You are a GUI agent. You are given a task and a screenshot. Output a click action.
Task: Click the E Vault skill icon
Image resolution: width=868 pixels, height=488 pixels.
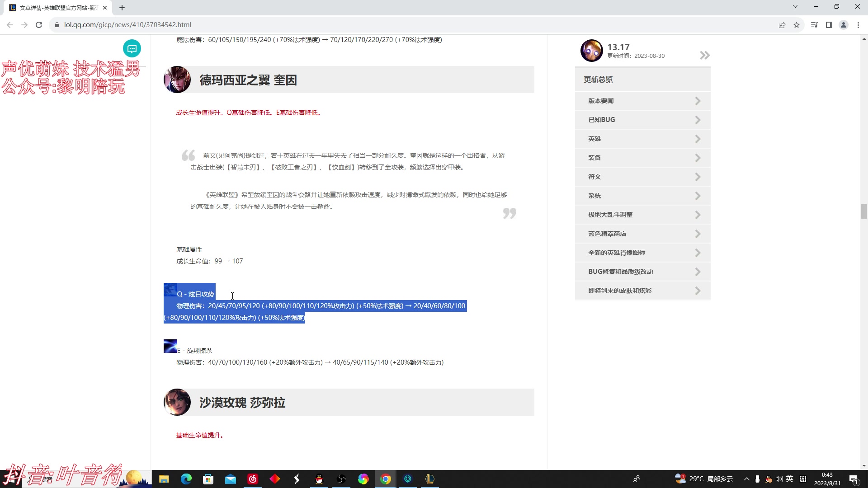170,346
